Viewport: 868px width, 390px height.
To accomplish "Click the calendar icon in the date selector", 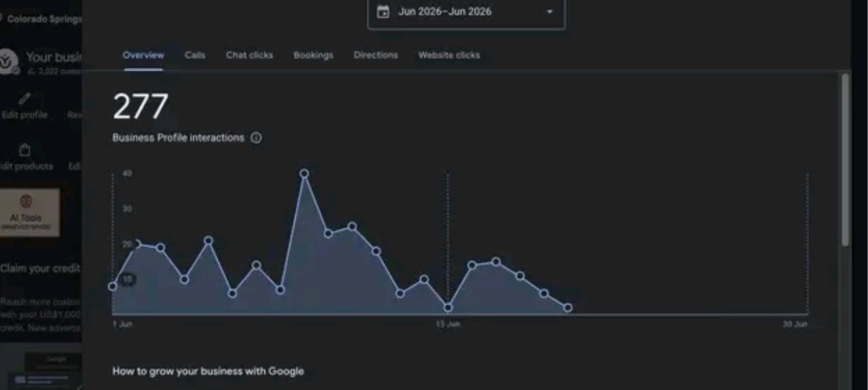I will click(x=383, y=12).
